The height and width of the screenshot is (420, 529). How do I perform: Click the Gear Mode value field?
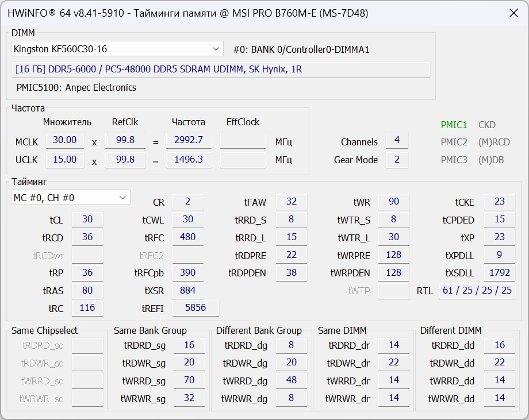397,160
